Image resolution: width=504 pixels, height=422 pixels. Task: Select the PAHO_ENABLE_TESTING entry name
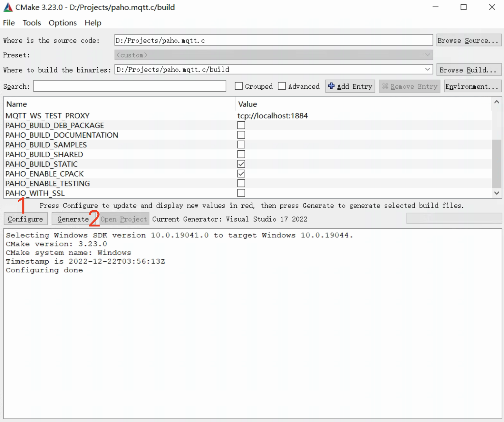tap(48, 183)
